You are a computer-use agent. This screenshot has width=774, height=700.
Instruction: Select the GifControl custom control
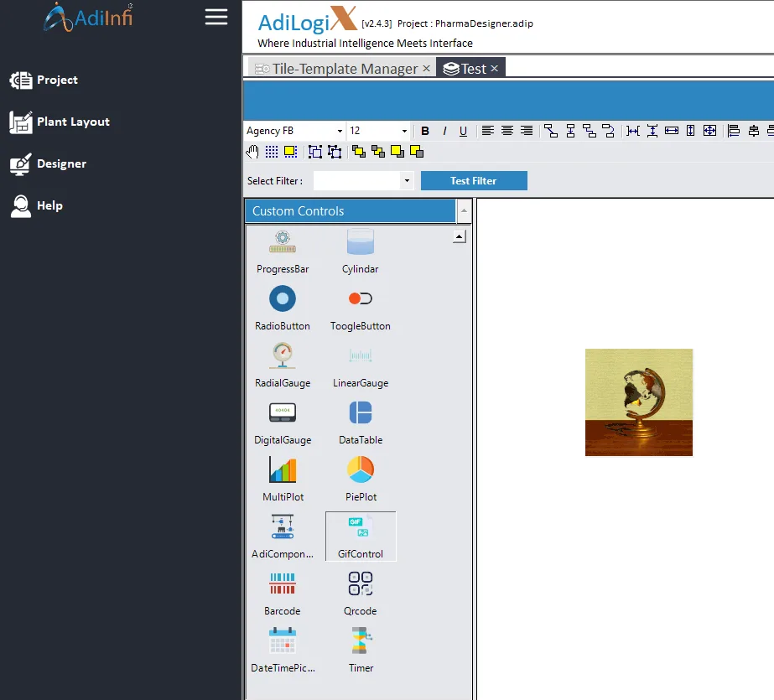point(361,537)
